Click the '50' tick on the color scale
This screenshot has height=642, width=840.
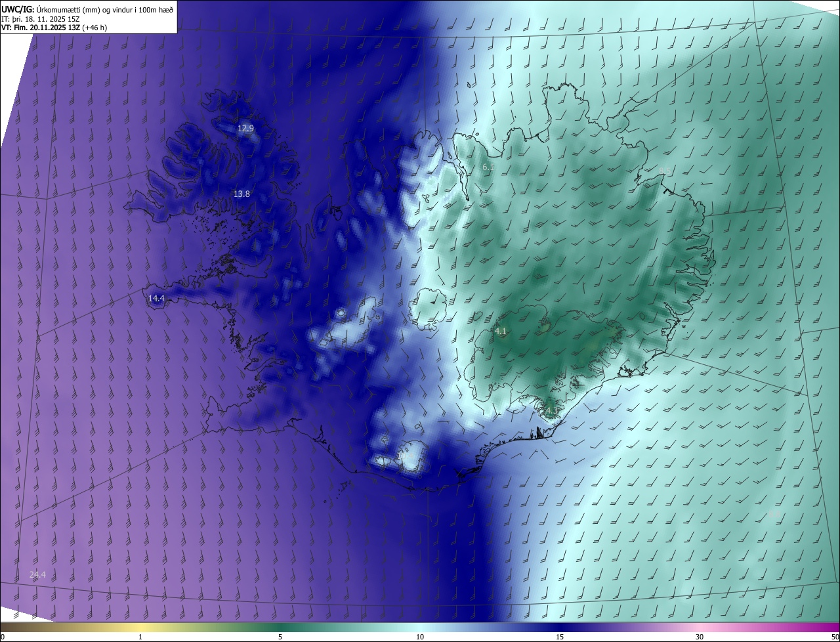(835, 637)
